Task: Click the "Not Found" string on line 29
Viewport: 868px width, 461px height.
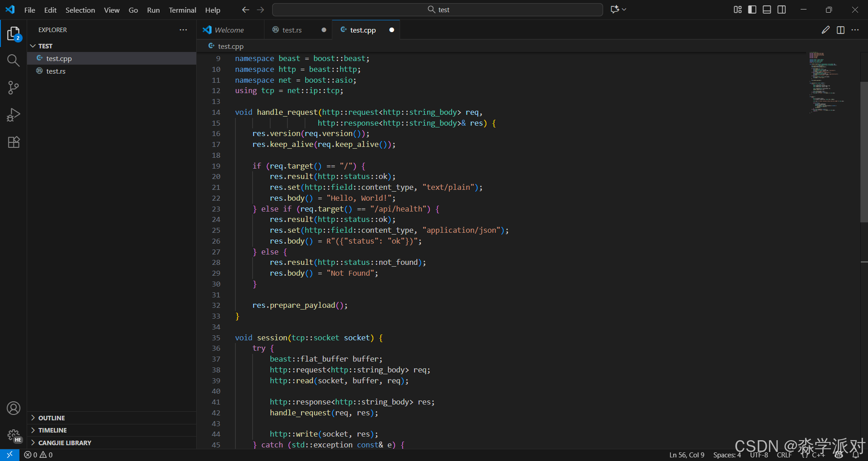Action: click(350, 273)
